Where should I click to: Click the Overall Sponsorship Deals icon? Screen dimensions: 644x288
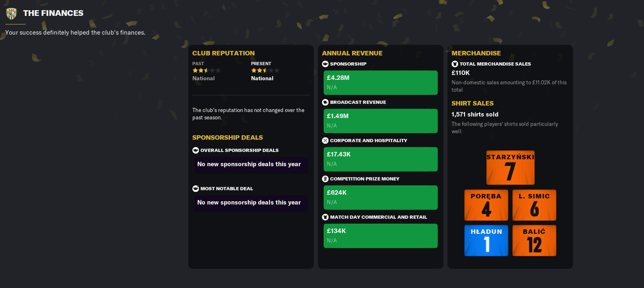click(x=196, y=150)
